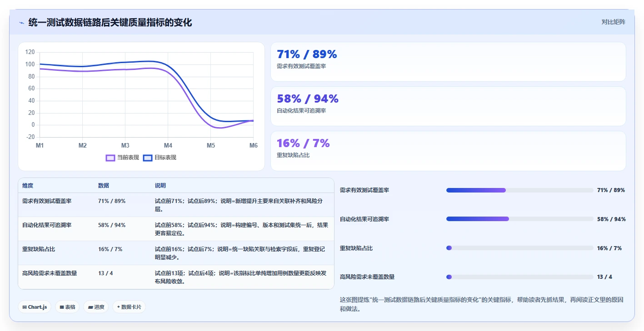Screen dimensions: 644x331
Task: Toggle the 当前表现 legend swatch
Action: [110, 158]
